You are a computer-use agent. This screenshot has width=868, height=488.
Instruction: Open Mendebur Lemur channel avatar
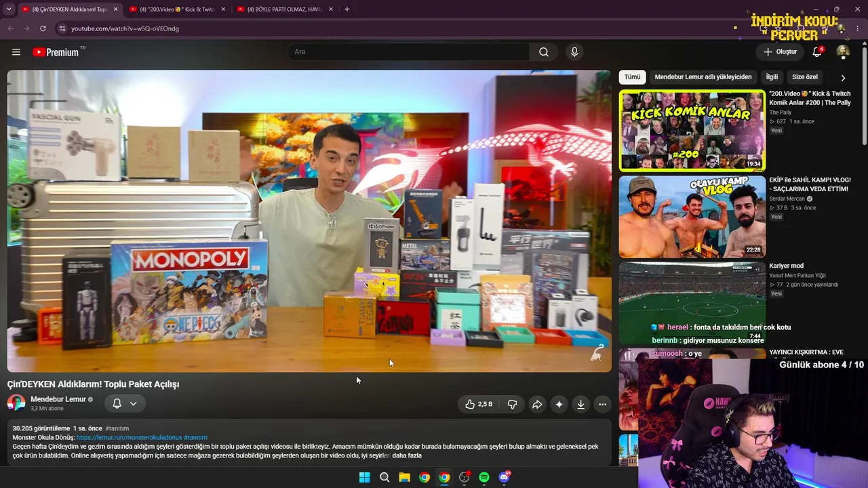click(x=16, y=403)
